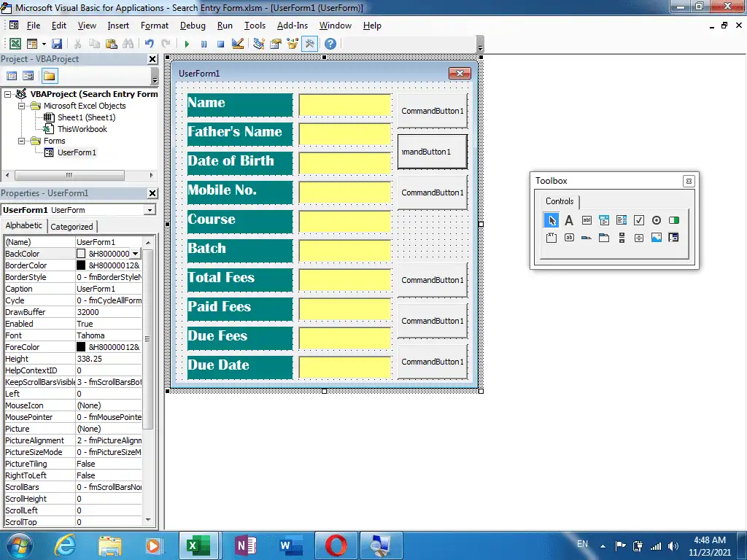
Task: Toggle Design Mode with the ruler-pencil icon
Action: [238, 44]
